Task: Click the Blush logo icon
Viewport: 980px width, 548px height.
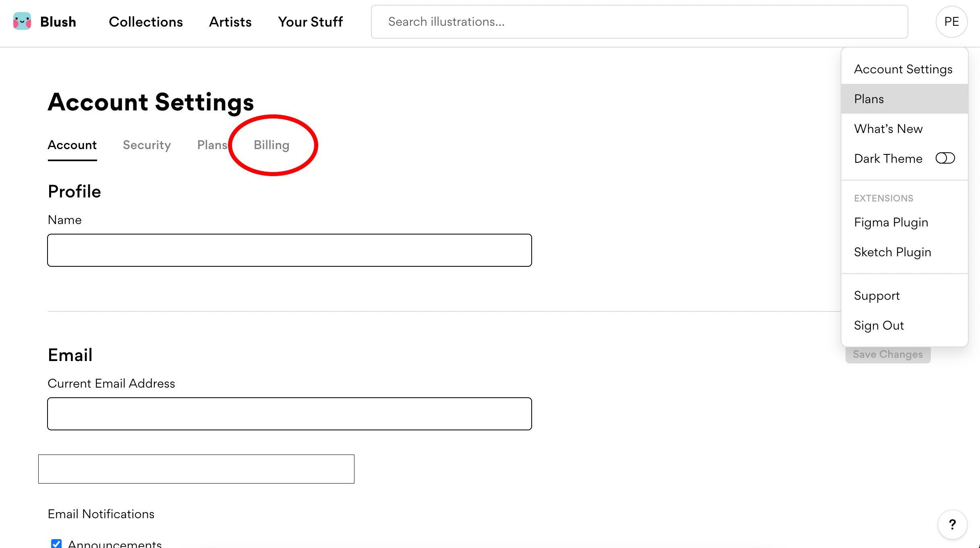Action: tap(22, 21)
